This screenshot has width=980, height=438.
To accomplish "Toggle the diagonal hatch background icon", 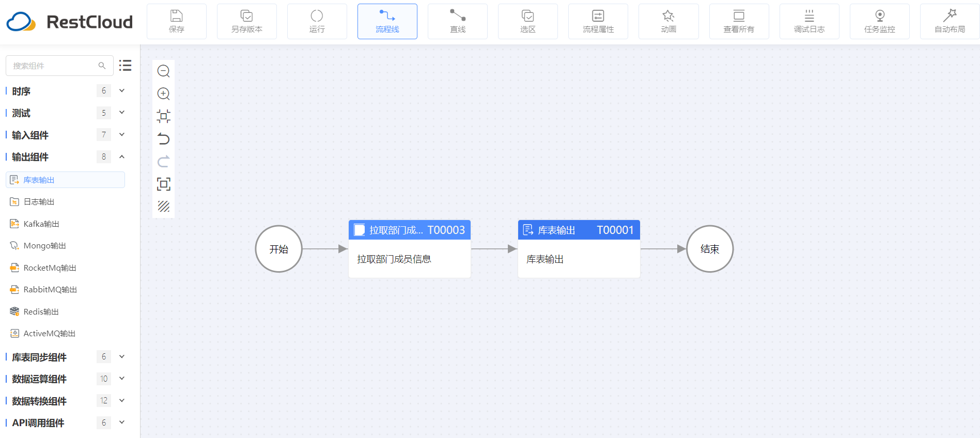I will [164, 207].
